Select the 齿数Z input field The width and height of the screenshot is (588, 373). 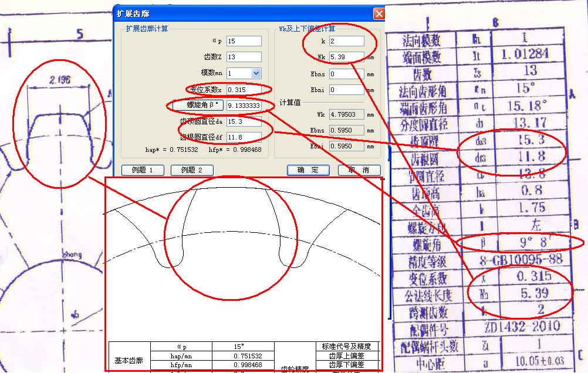click(x=244, y=57)
